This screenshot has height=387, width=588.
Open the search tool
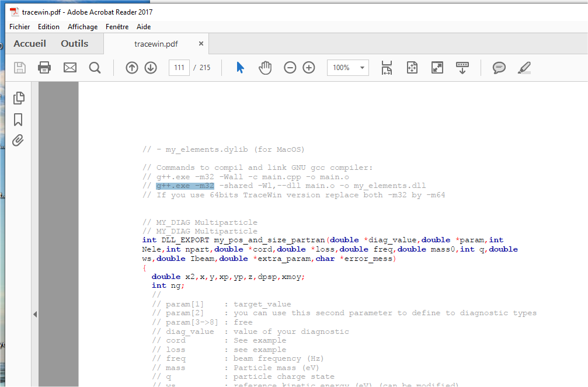coord(95,67)
